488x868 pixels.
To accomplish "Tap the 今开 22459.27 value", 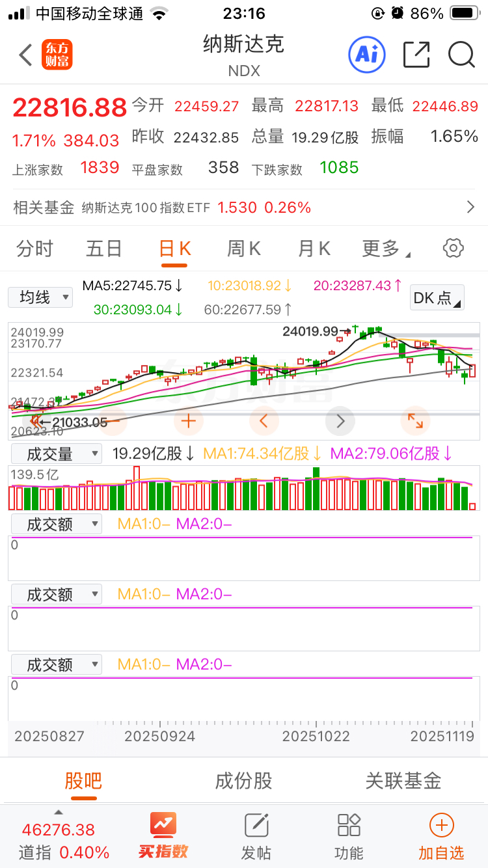I will (206, 106).
